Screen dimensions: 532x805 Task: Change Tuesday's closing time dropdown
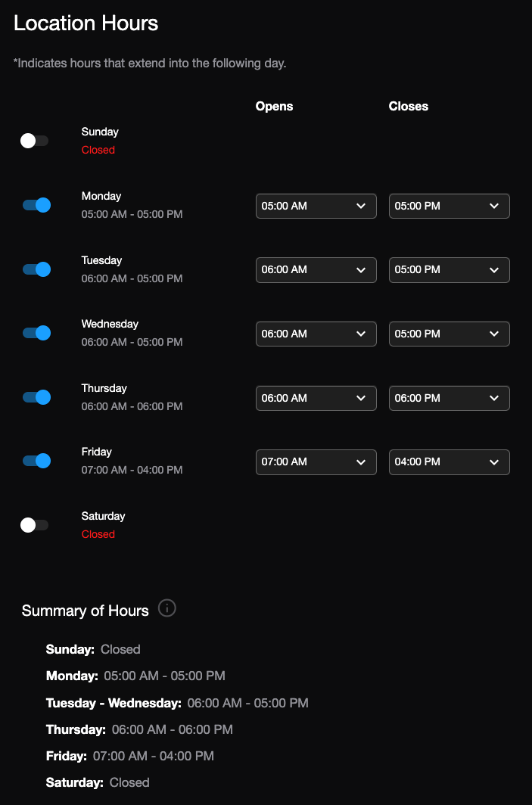(x=449, y=270)
